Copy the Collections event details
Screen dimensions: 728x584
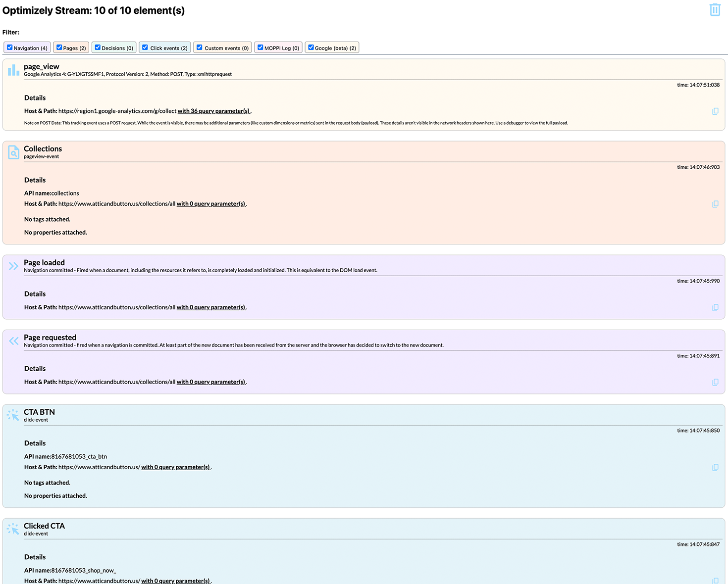715,204
